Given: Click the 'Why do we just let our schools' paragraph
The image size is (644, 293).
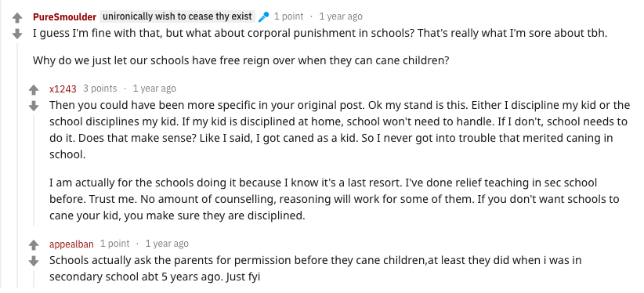Looking at the screenshot, I should (241, 61).
